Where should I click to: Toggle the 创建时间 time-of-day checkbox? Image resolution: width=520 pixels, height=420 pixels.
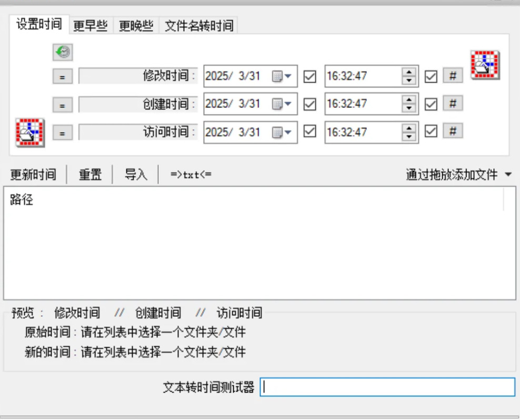point(431,104)
